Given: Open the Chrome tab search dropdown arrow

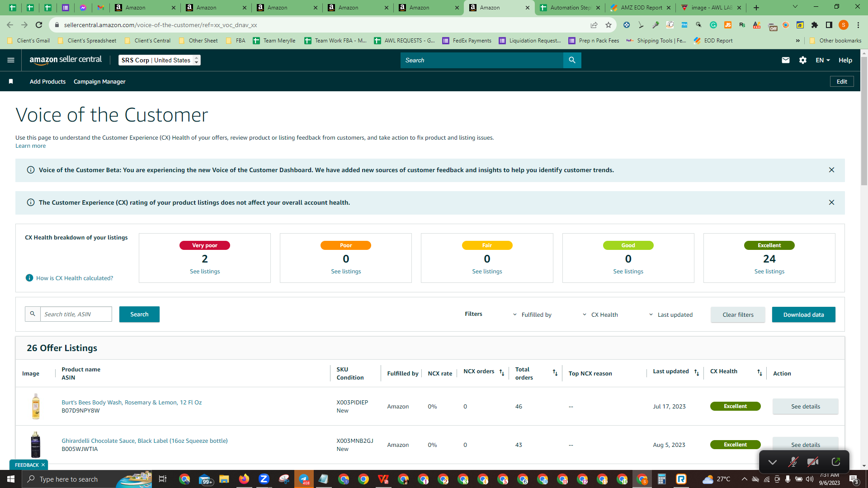Looking at the screenshot, I should pos(795,7).
